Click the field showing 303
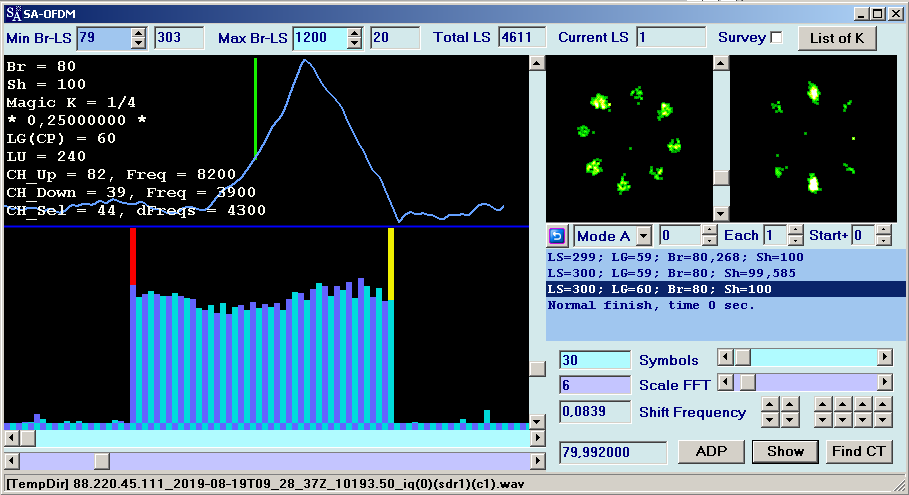The height and width of the screenshot is (495, 909). [x=179, y=38]
